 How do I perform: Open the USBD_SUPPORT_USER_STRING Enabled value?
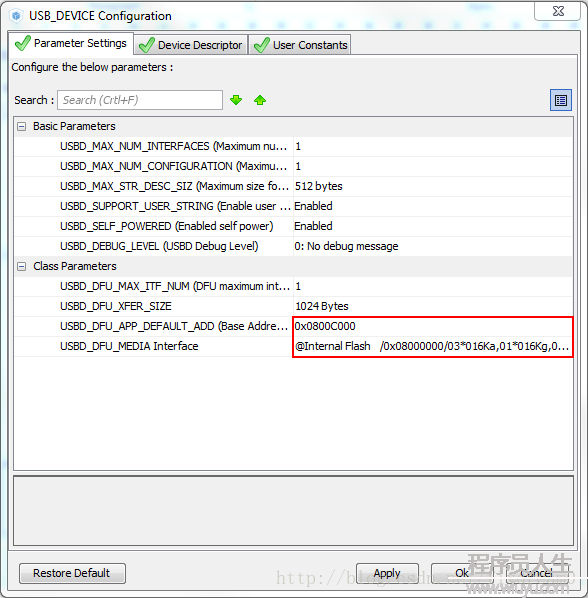(x=313, y=206)
